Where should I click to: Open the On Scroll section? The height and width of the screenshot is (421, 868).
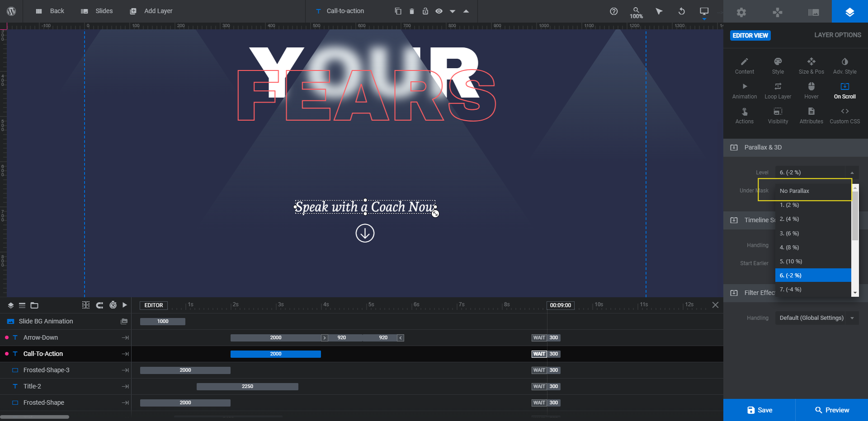click(x=844, y=91)
